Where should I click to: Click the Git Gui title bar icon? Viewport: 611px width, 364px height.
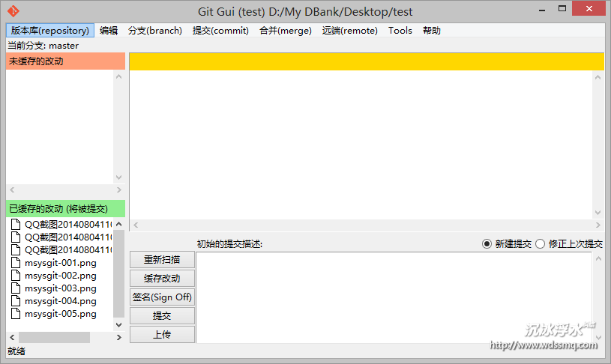click(13, 11)
